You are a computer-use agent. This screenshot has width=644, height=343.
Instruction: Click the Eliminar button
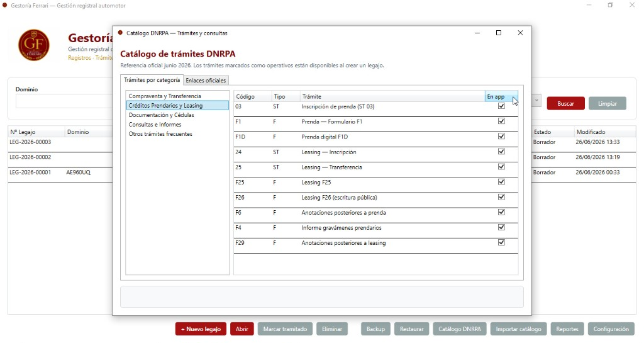click(332, 329)
